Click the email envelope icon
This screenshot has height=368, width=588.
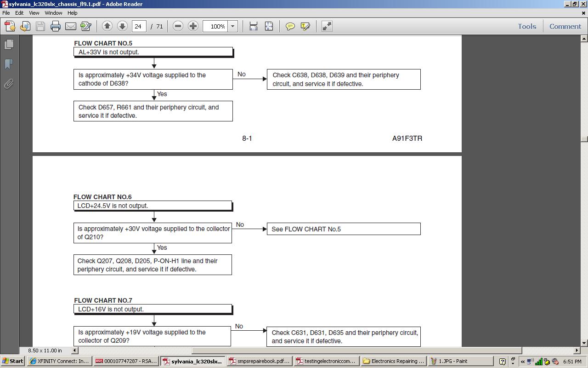pos(71,26)
